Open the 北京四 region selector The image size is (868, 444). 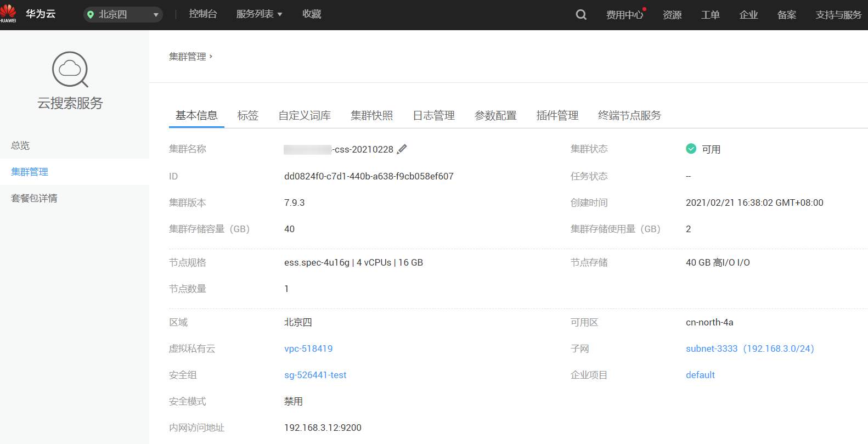click(x=123, y=15)
